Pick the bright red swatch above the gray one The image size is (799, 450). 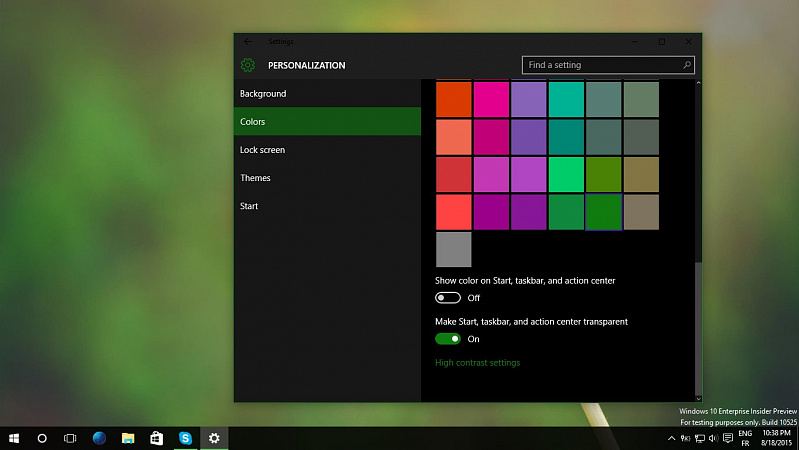click(x=454, y=212)
